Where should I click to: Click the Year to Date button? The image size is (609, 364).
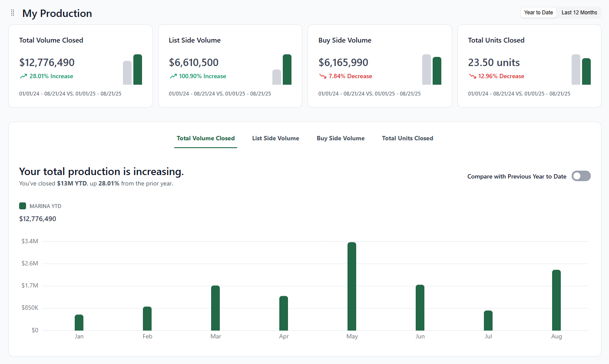coord(538,13)
